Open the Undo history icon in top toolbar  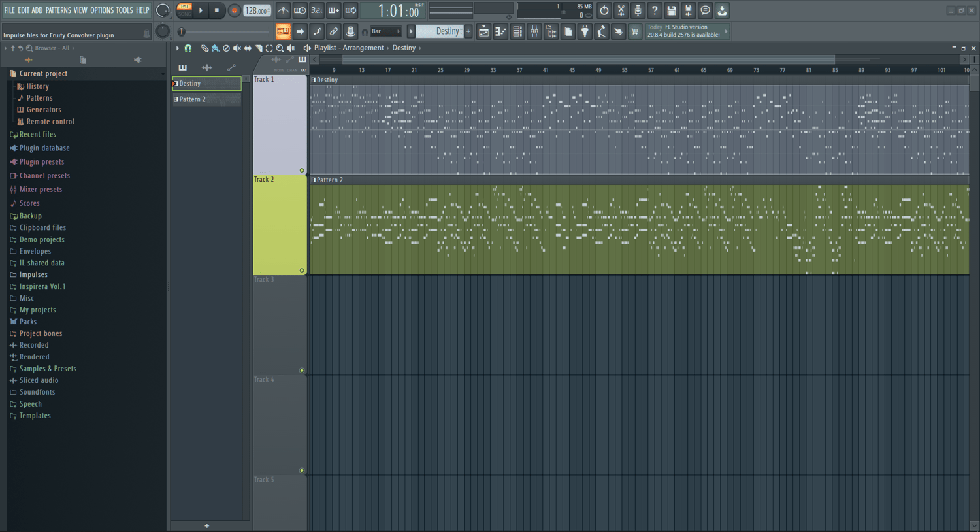pyautogui.click(x=604, y=10)
